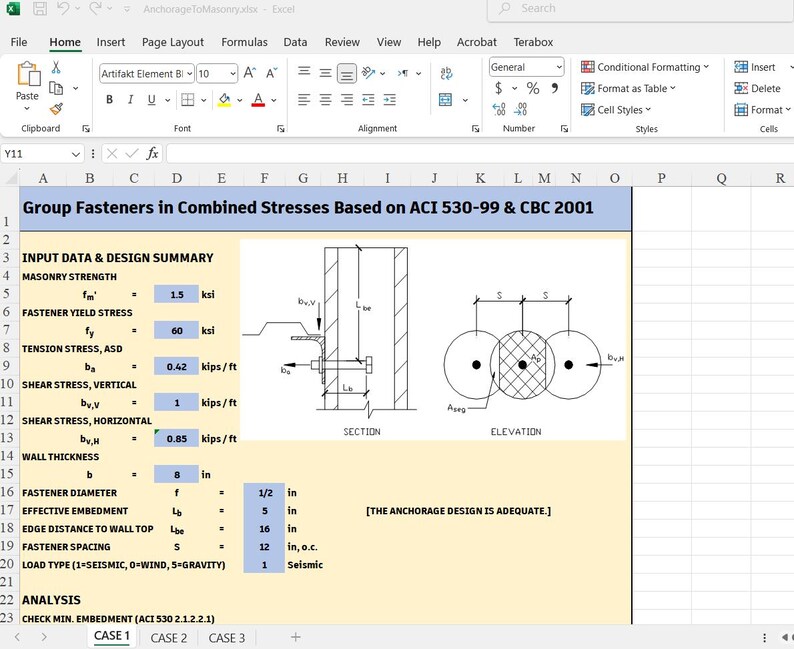Toggle Italic formatting

(x=130, y=100)
